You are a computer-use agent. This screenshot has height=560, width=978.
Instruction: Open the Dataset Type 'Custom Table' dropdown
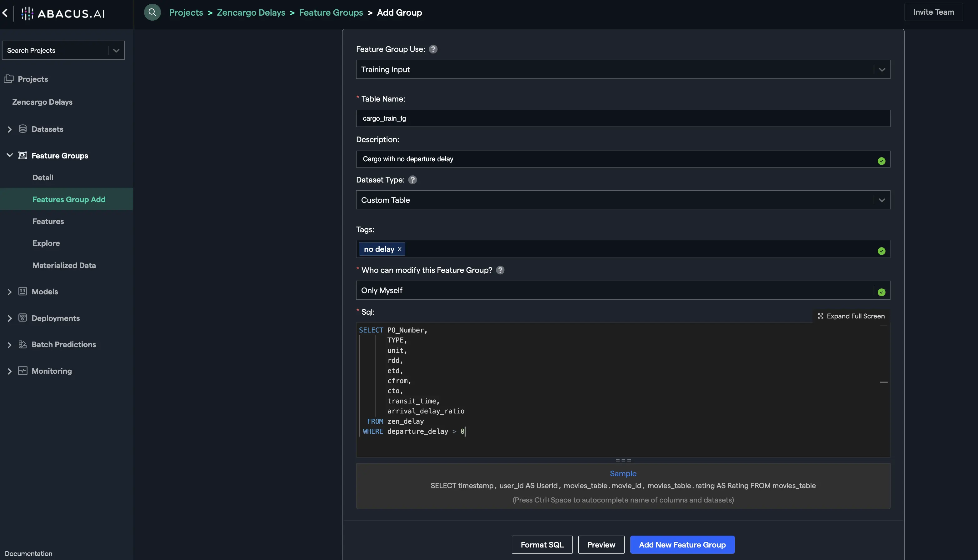(623, 200)
